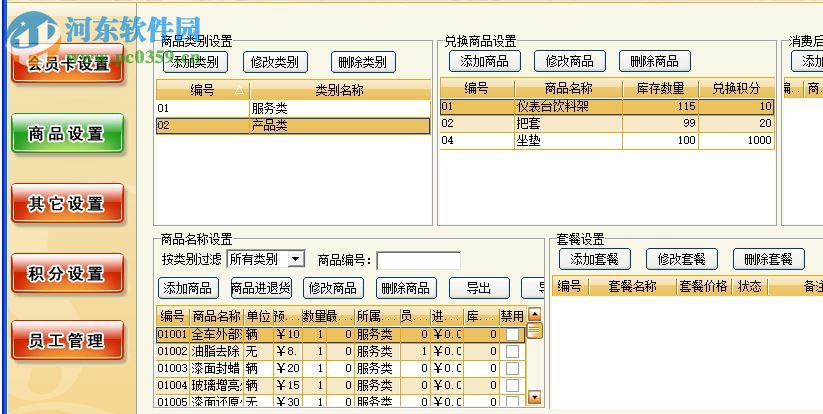Toggle 禁用 checkbox for product 01004

[512, 385]
